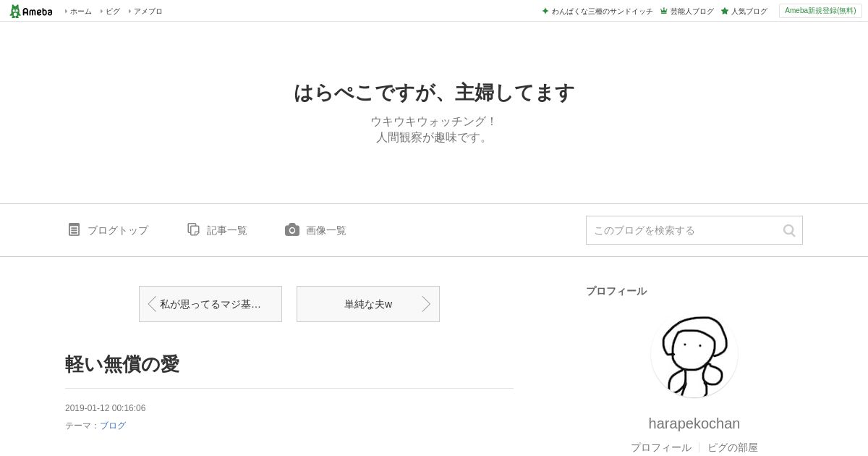Go to previous article 私が思ってるマジ基…
This screenshot has width=868, height=456.
(210, 304)
